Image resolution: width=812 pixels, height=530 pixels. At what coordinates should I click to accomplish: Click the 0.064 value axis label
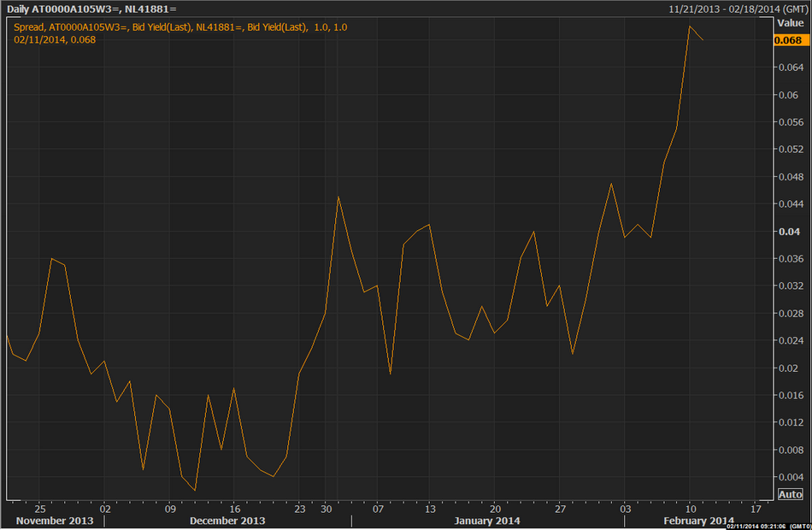click(x=789, y=68)
